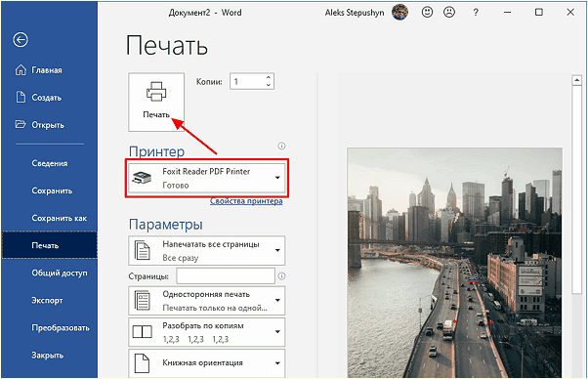Click Сохранить in the left menu
This screenshot has width=588, height=379.
52,190
